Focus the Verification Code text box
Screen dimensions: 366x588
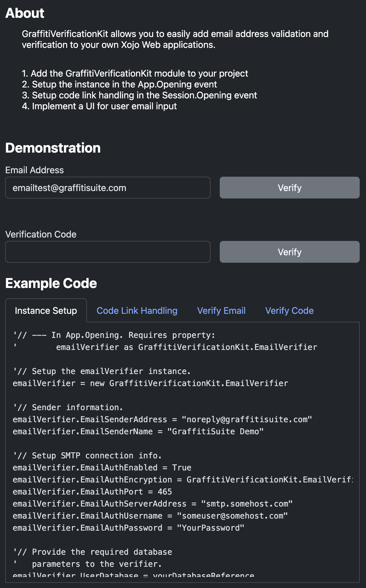[x=108, y=252]
